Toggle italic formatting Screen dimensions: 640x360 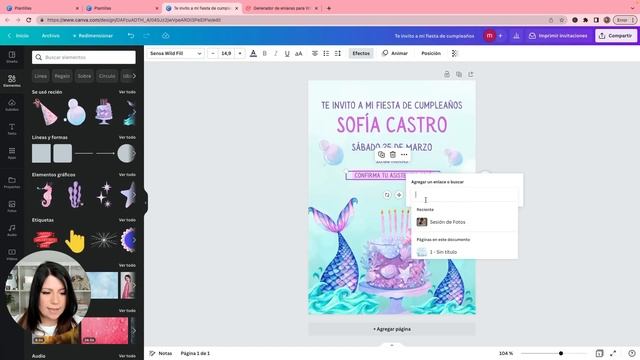point(276,53)
